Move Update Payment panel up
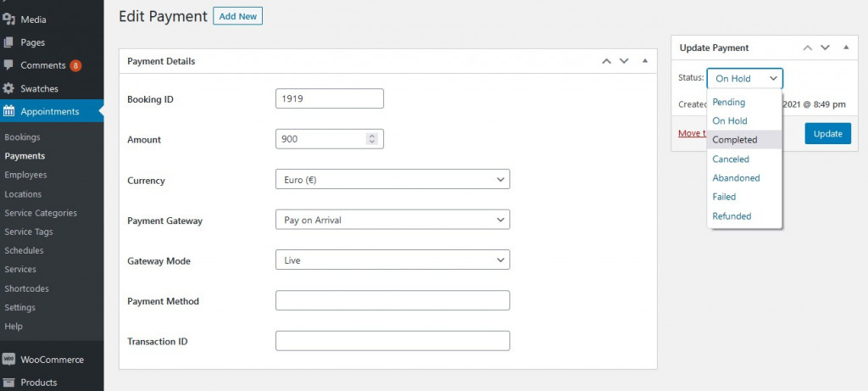Viewport: 868px width, 391px height. tap(808, 47)
